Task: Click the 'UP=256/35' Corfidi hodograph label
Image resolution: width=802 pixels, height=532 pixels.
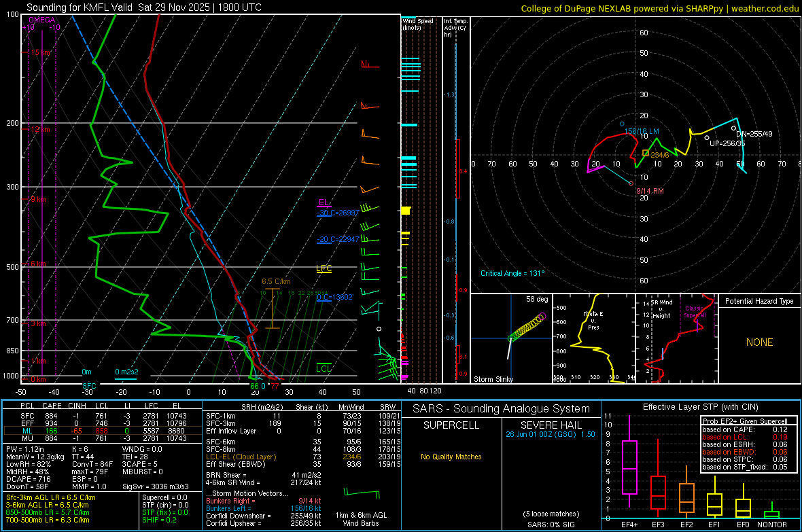Action: pos(727,144)
